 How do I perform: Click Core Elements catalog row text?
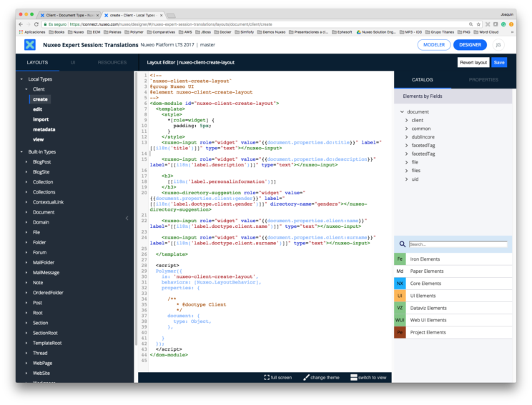[425, 284]
